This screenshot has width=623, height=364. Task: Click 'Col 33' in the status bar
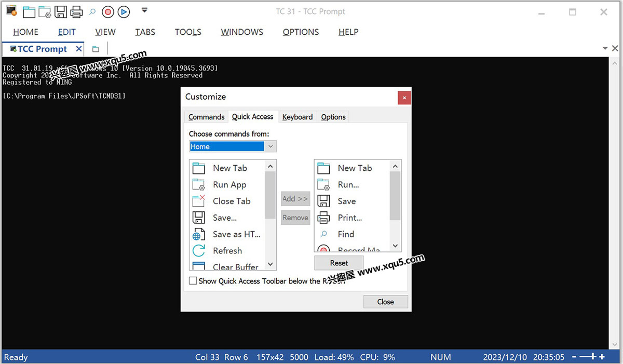(207, 357)
